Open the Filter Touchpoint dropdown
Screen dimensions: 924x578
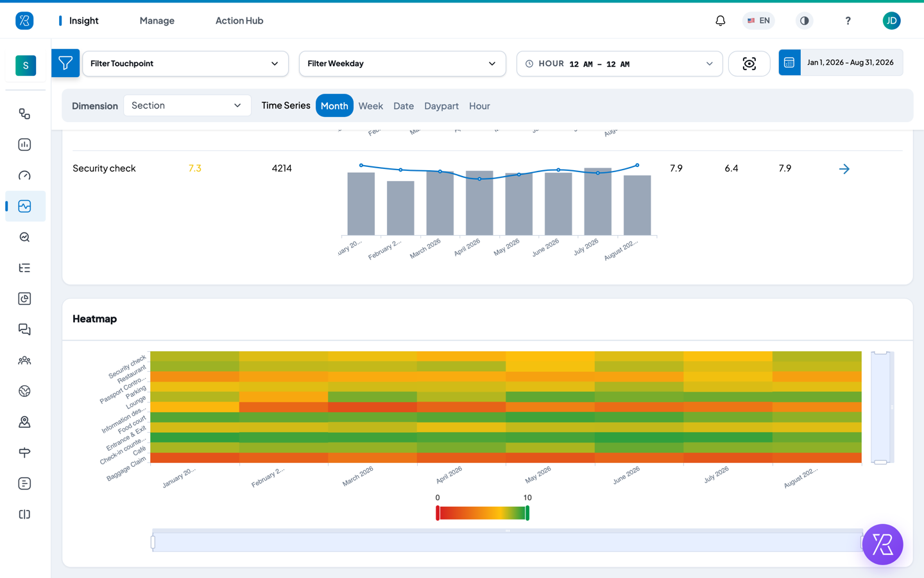[185, 64]
